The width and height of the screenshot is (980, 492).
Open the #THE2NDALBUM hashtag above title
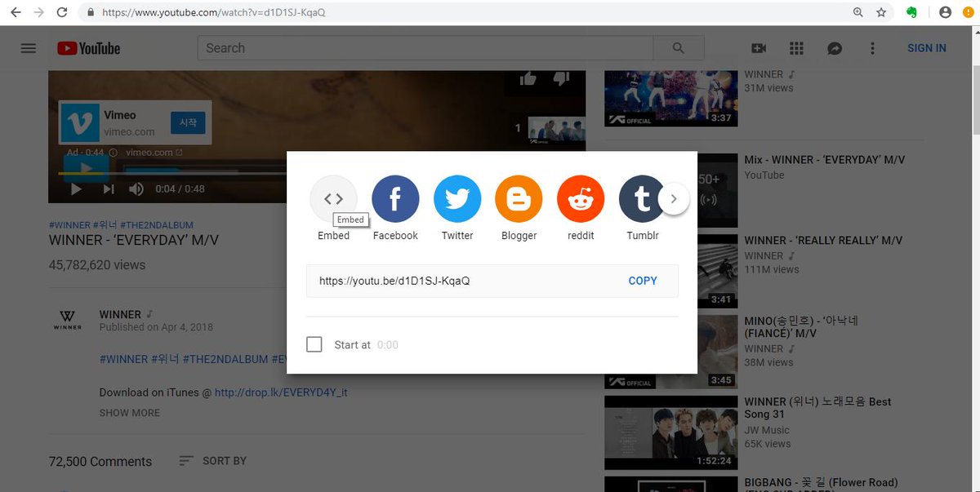(156, 225)
